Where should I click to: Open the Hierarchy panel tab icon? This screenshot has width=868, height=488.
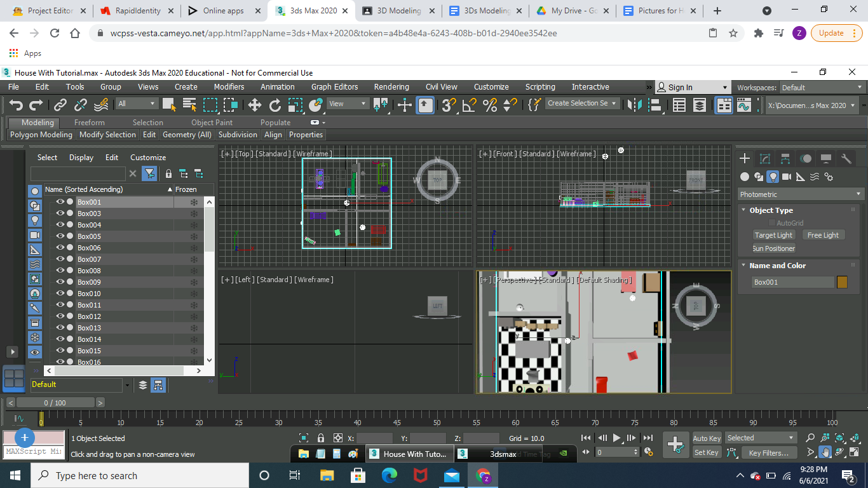click(x=785, y=159)
